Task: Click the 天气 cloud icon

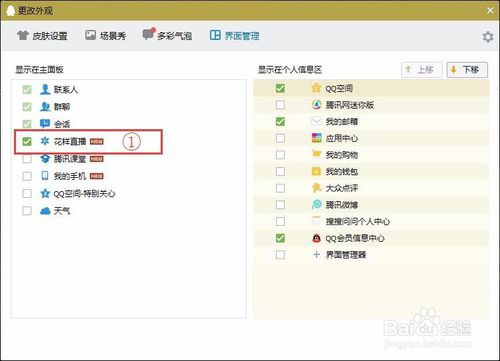Action: pos(45,211)
